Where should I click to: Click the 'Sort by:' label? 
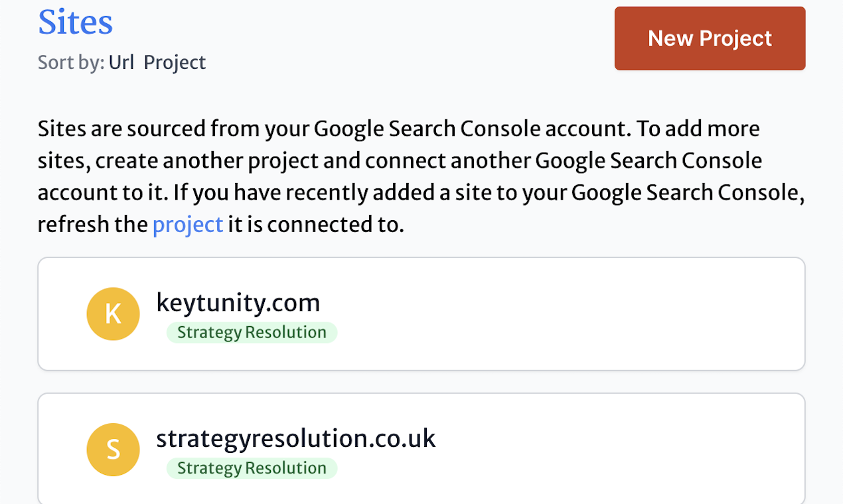pyautogui.click(x=70, y=62)
